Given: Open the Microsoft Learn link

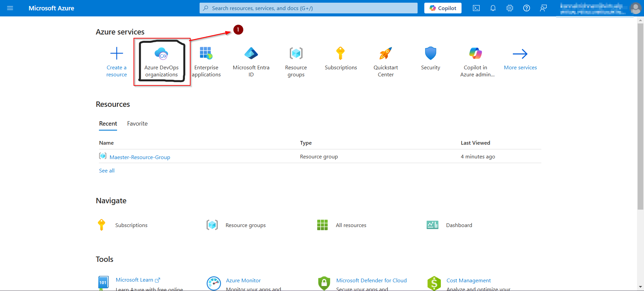Looking at the screenshot, I should 138,280.
